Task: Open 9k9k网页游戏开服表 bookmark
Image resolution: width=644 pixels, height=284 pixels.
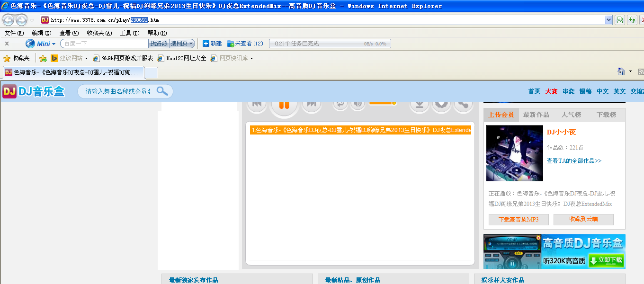Action: pyautogui.click(x=123, y=58)
